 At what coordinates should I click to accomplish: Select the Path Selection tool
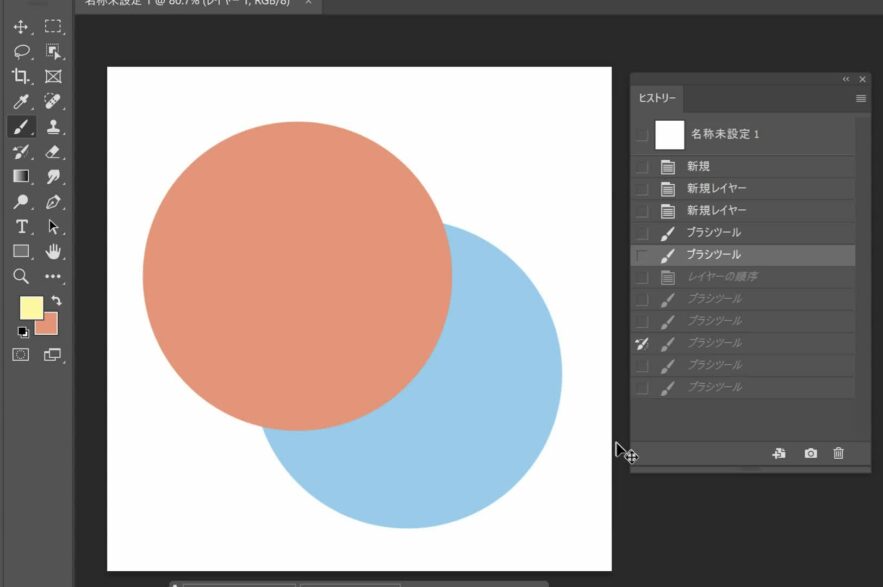pos(53,226)
